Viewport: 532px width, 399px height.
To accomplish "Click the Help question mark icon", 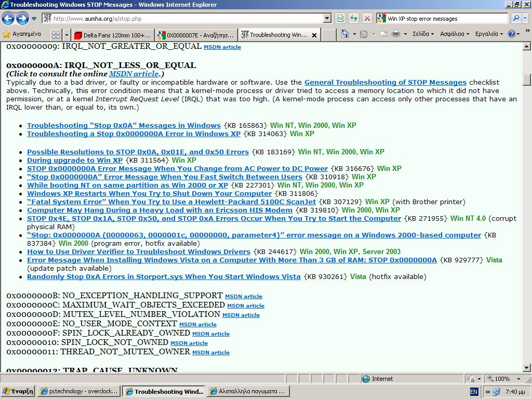I will (511, 34).
